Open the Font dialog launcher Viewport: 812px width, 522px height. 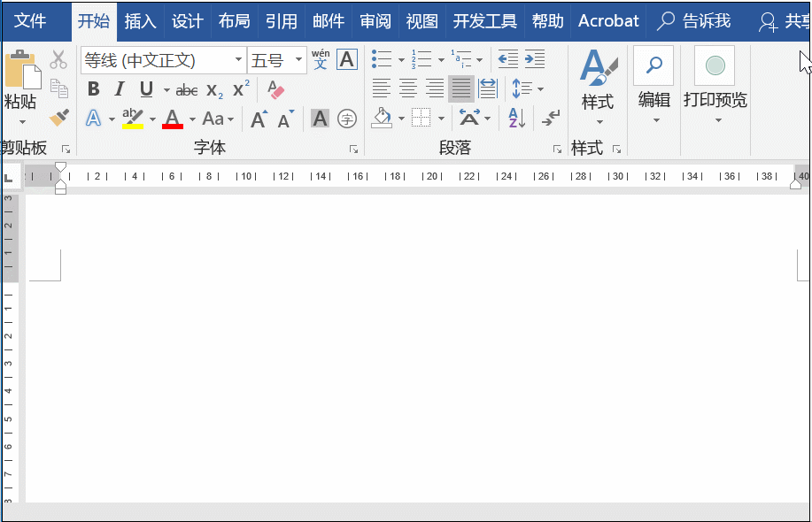click(353, 150)
